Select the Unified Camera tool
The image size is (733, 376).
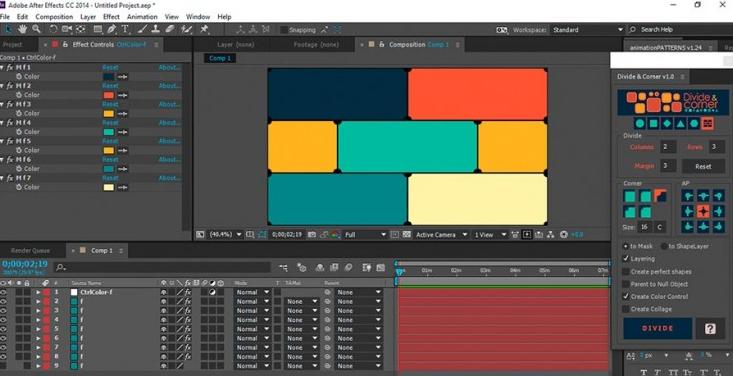point(67,29)
